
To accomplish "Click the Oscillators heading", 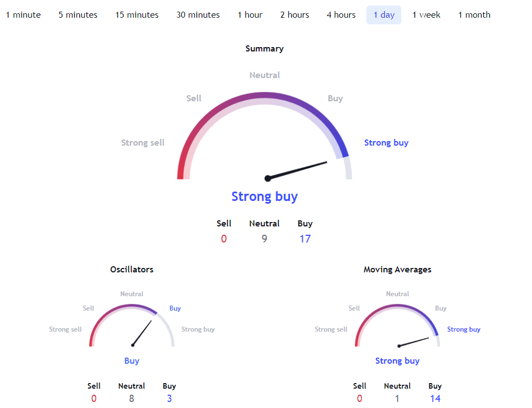I will [x=132, y=269].
